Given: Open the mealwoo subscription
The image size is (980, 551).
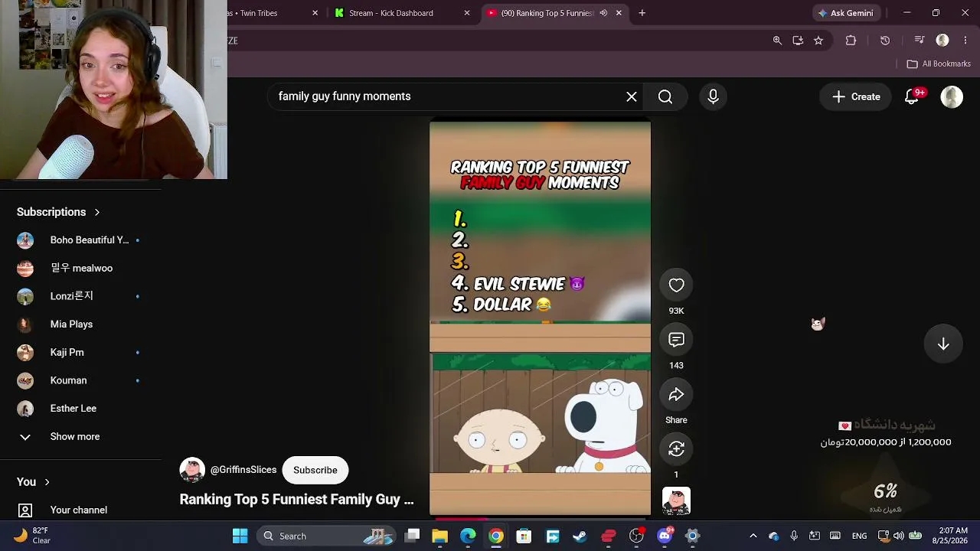Looking at the screenshot, I should (80, 269).
